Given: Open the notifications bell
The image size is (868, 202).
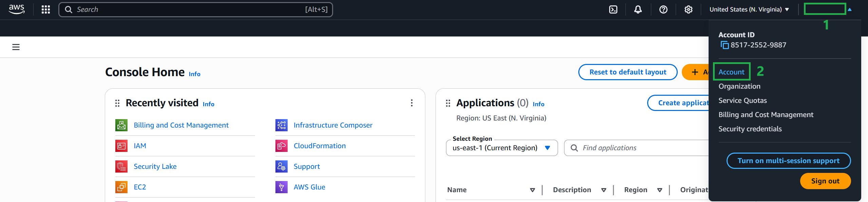Looking at the screenshot, I should click(x=638, y=9).
